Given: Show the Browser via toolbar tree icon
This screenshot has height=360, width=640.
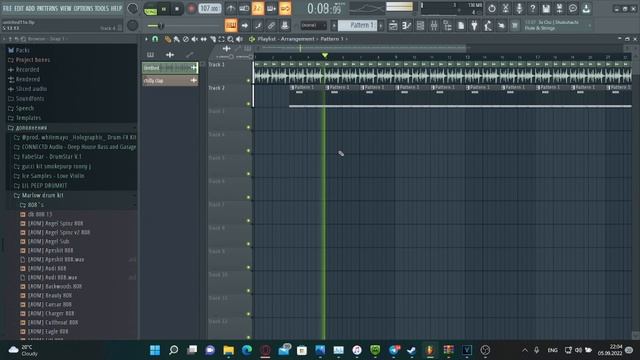Looking at the screenshot, I should pos(447,26).
